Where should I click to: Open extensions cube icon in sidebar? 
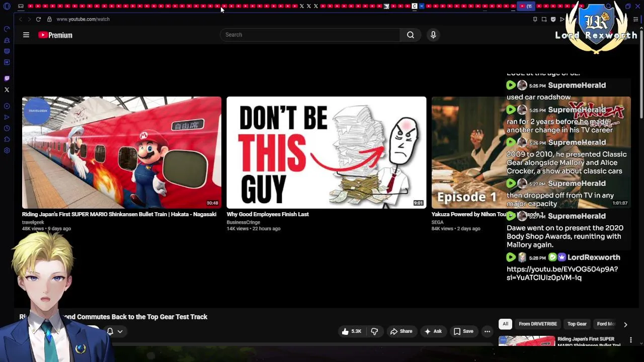point(7,139)
